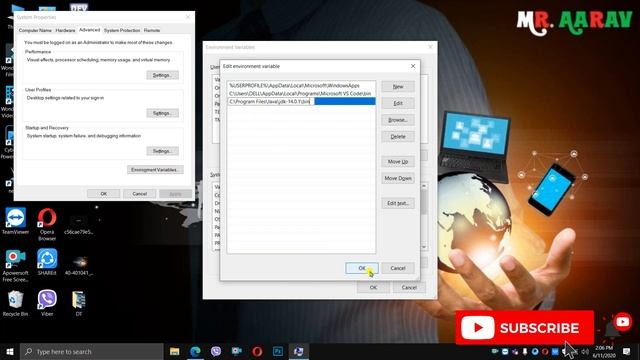640x360 pixels.
Task: Open Photoshop from the taskbar
Action: click(x=278, y=351)
